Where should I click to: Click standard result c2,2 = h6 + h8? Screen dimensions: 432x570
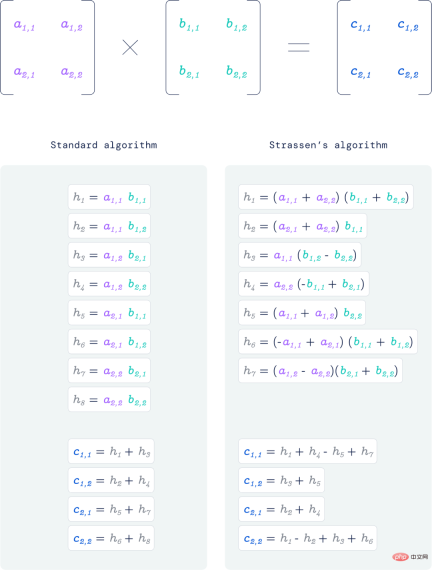point(111,538)
